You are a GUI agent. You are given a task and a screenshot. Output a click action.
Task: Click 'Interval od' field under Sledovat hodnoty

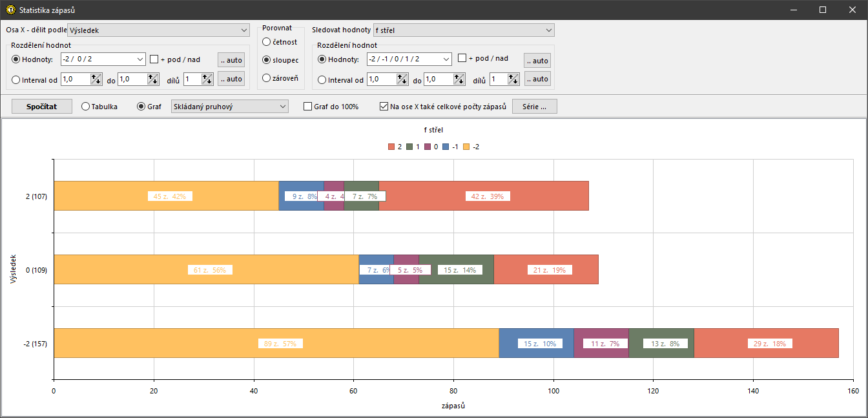click(x=382, y=79)
